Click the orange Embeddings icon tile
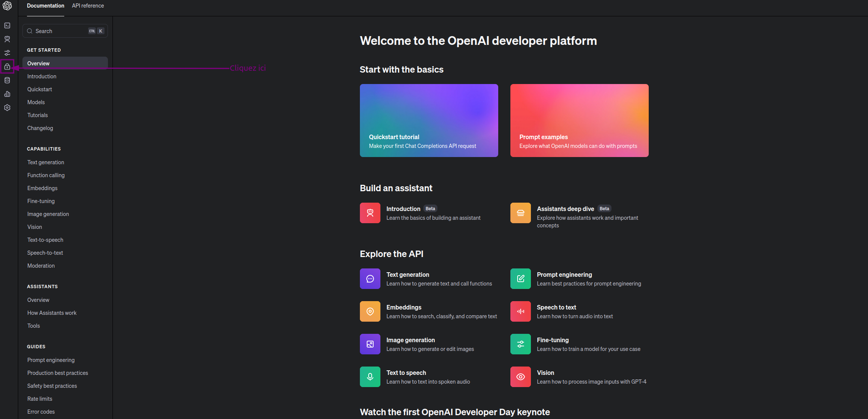The image size is (868, 419). coord(370,311)
